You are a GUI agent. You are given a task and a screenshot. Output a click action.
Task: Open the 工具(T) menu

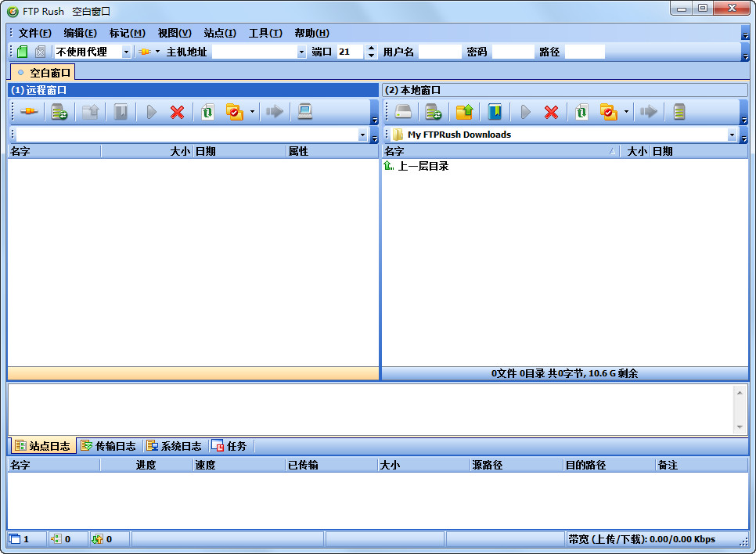click(265, 34)
